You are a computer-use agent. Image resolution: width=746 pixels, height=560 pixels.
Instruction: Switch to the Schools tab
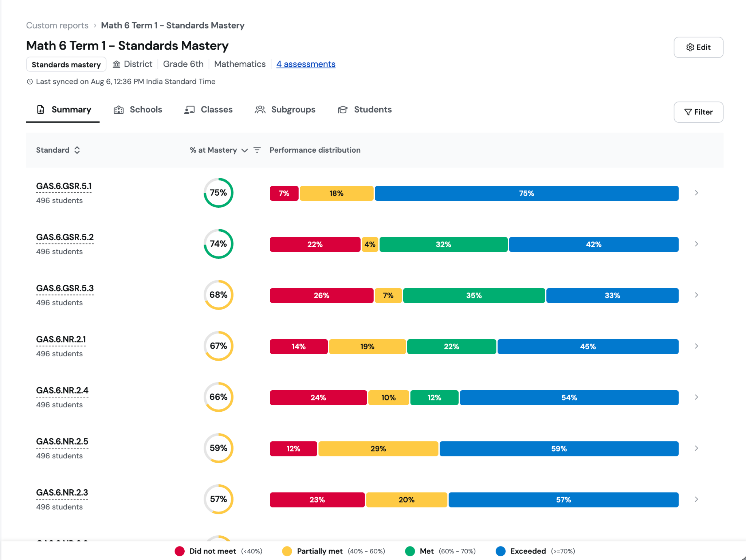[138, 110]
